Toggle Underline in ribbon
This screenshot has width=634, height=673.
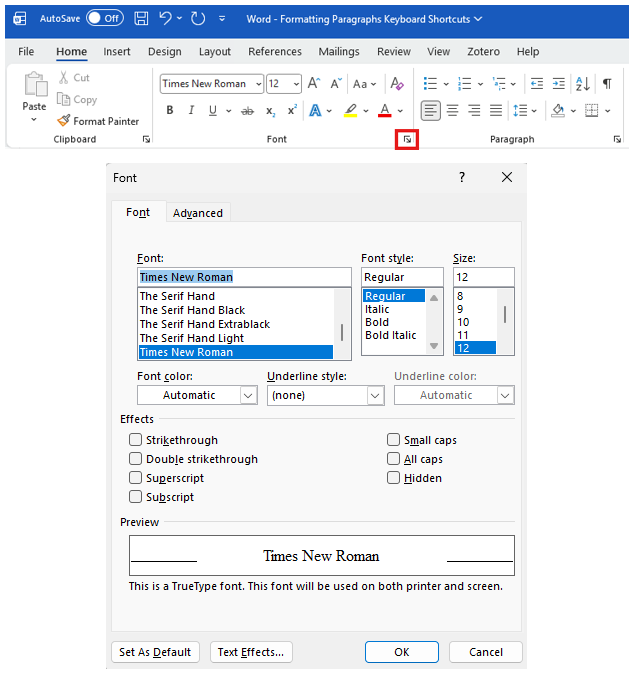(212, 110)
